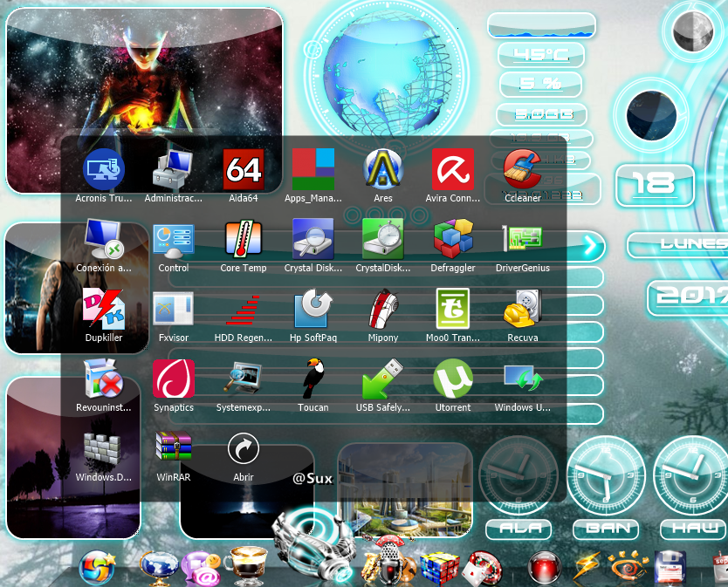
Task: Open CrystalDiskInfo
Action: 383,241
